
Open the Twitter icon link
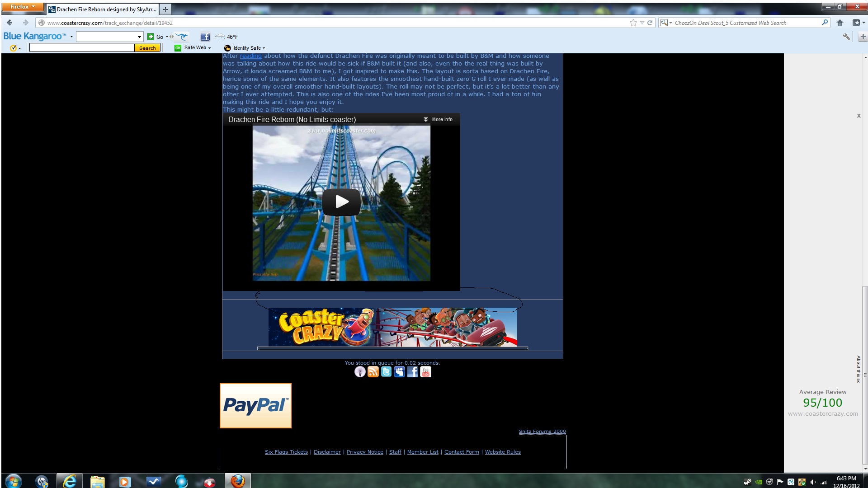click(386, 372)
